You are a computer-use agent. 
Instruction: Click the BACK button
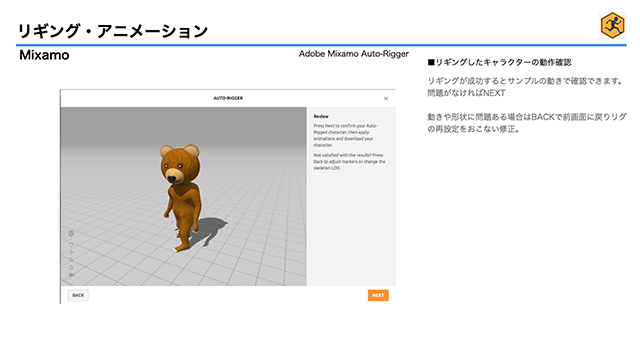click(78, 295)
